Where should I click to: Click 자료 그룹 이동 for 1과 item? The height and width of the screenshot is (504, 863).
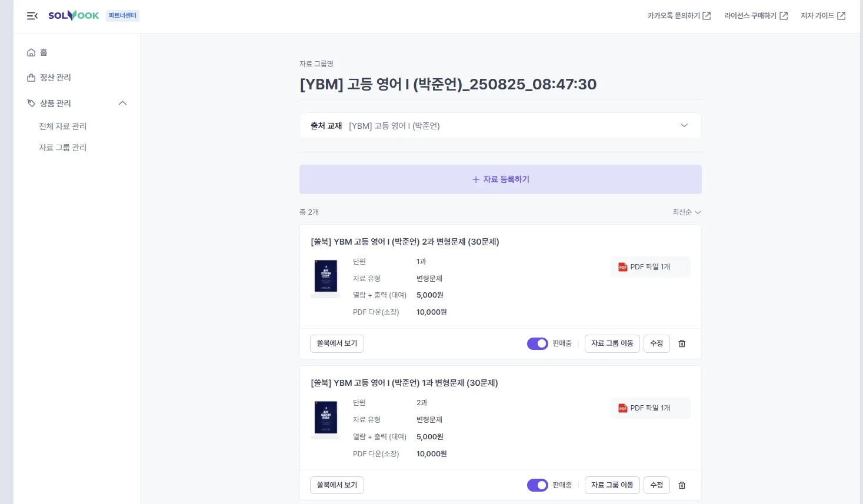[x=612, y=485]
